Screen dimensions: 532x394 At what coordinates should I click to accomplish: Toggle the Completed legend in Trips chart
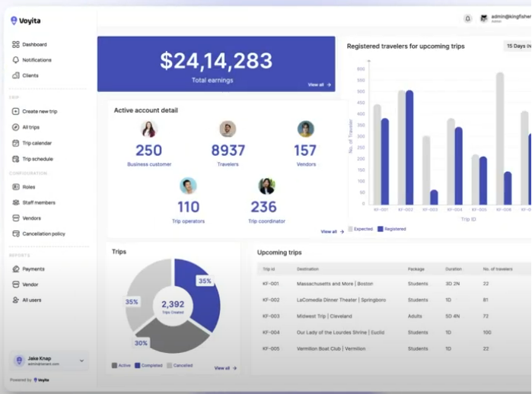coord(148,366)
